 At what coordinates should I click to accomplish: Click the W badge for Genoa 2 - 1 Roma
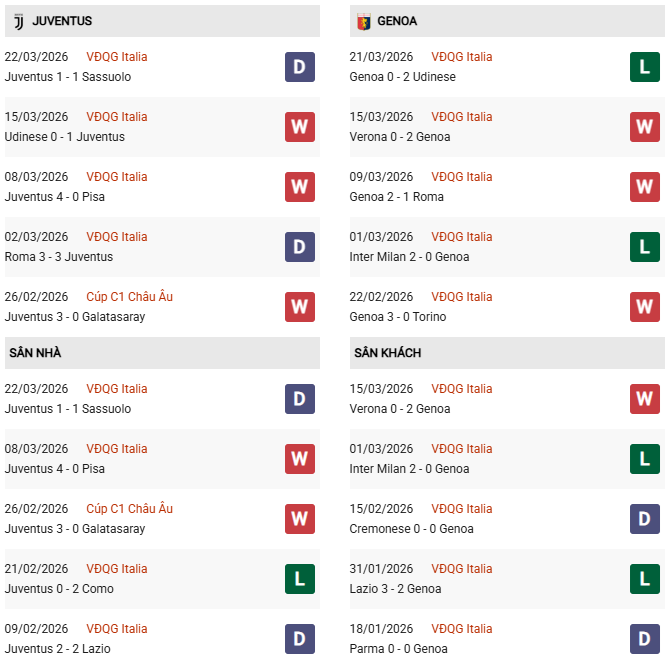coord(644,187)
